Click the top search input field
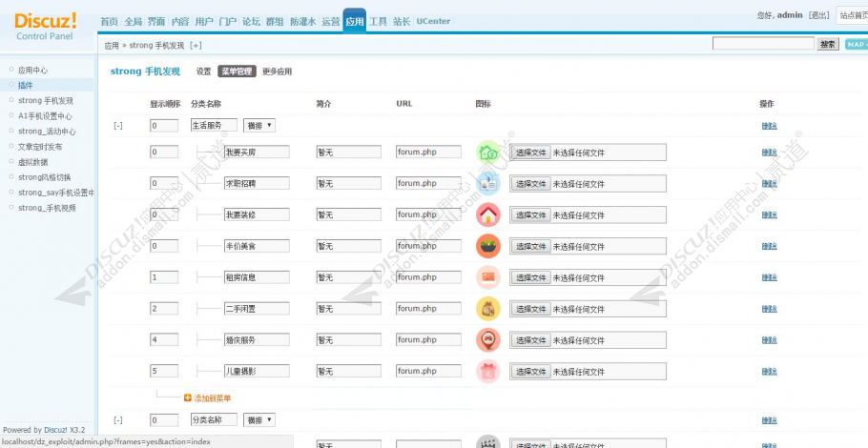The height and width of the screenshot is (448, 868). (x=763, y=44)
